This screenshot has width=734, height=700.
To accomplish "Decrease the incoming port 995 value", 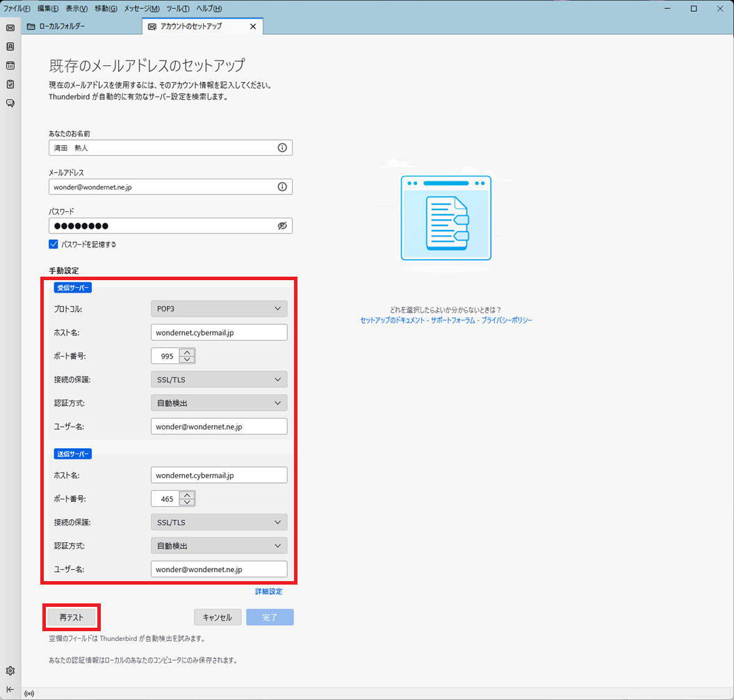I will [187, 359].
